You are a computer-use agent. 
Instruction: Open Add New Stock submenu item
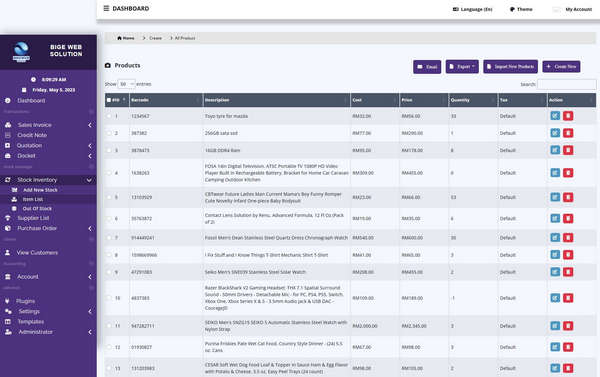coord(40,190)
